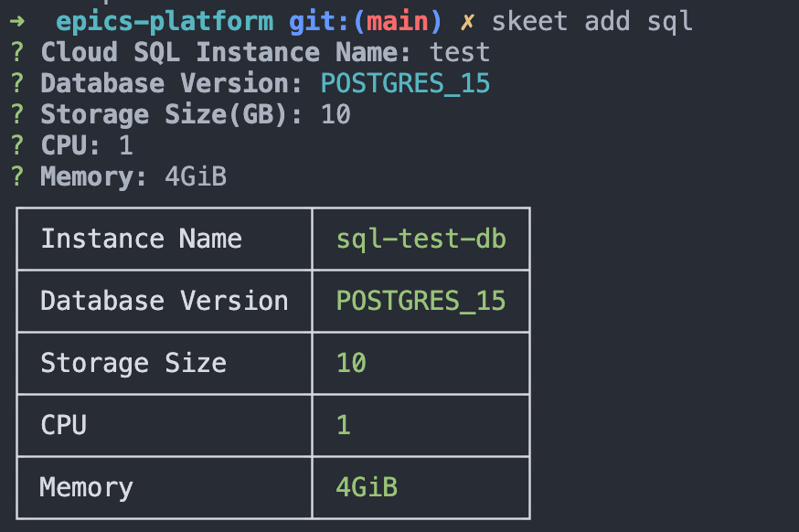Click the Storage Size table row label

coord(133,363)
